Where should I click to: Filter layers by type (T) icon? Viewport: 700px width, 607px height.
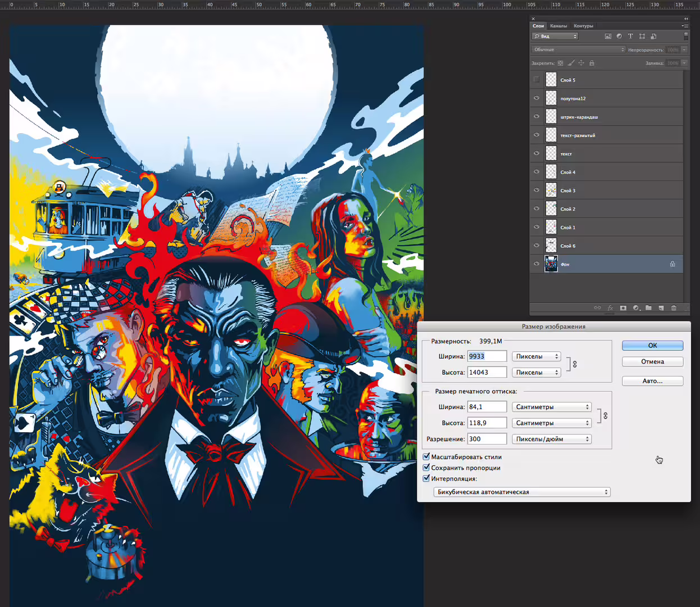pyautogui.click(x=630, y=36)
